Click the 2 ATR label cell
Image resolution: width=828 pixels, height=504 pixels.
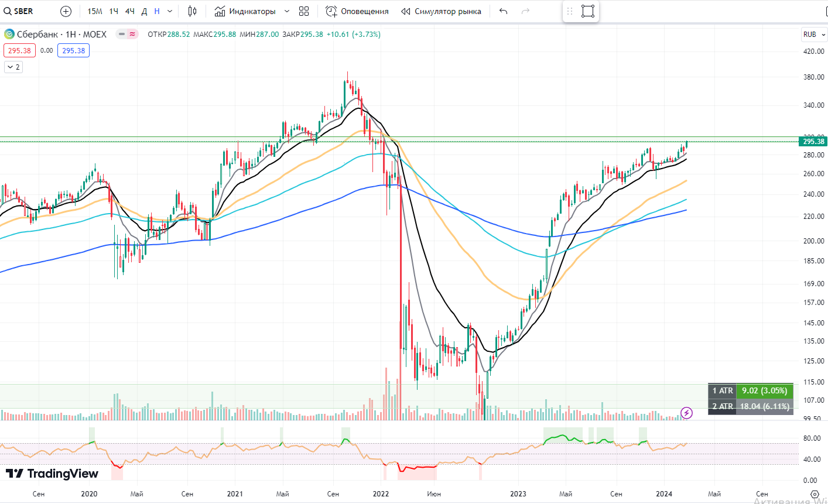point(723,406)
